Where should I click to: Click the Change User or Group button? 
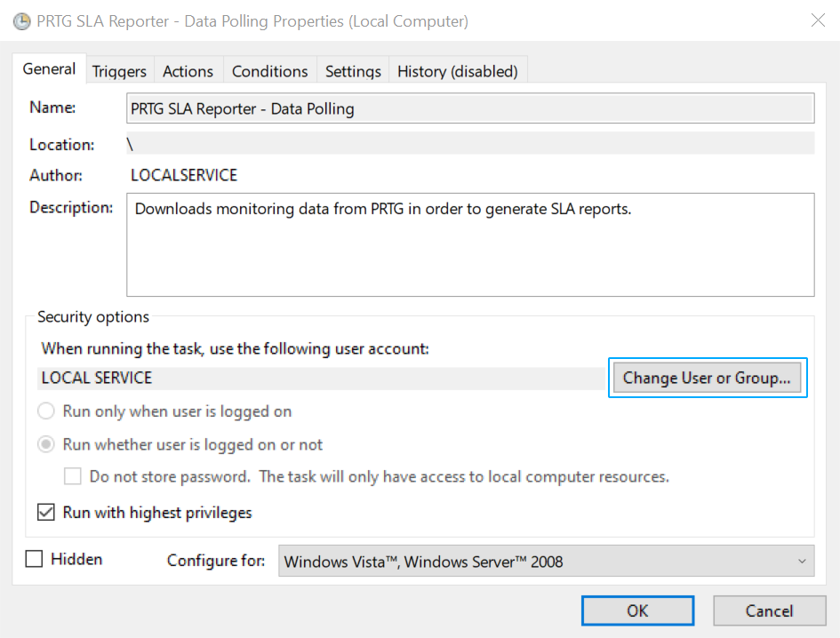[x=708, y=378]
